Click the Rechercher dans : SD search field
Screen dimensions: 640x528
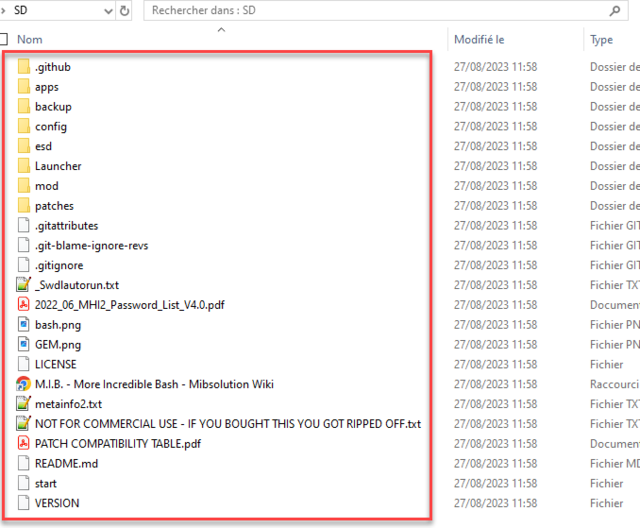pos(385,10)
